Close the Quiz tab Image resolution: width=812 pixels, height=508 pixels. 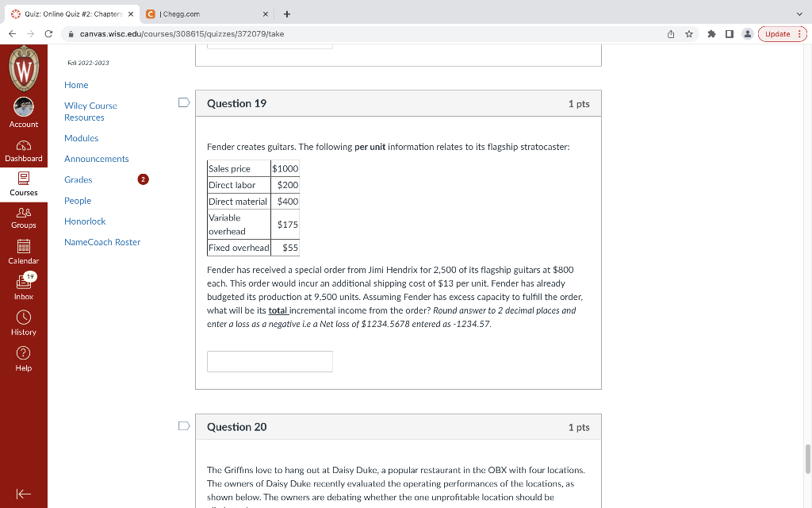pyautogui.click(x=131, y=14)
